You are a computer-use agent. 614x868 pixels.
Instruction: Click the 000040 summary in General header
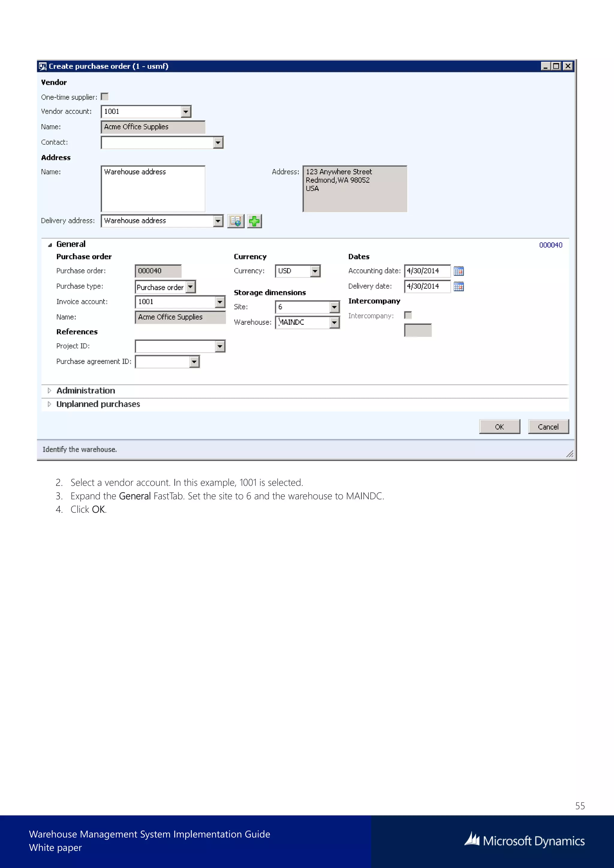click(x=550, y=245)
